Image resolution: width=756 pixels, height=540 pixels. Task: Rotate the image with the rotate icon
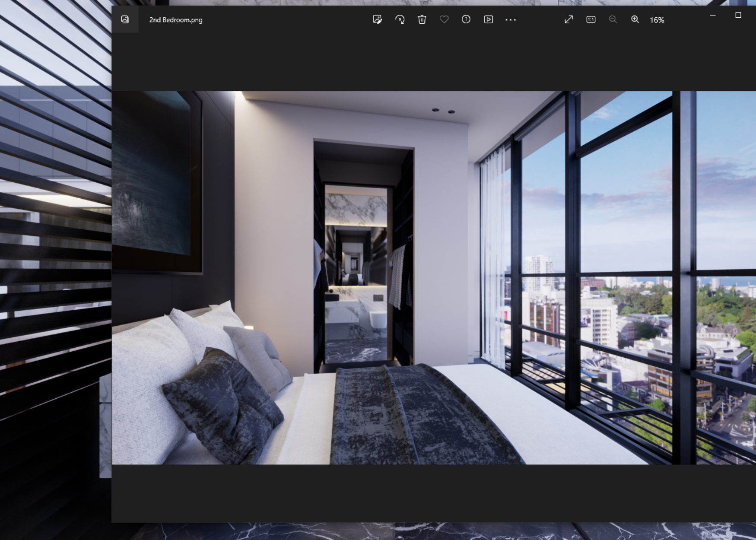400,19
